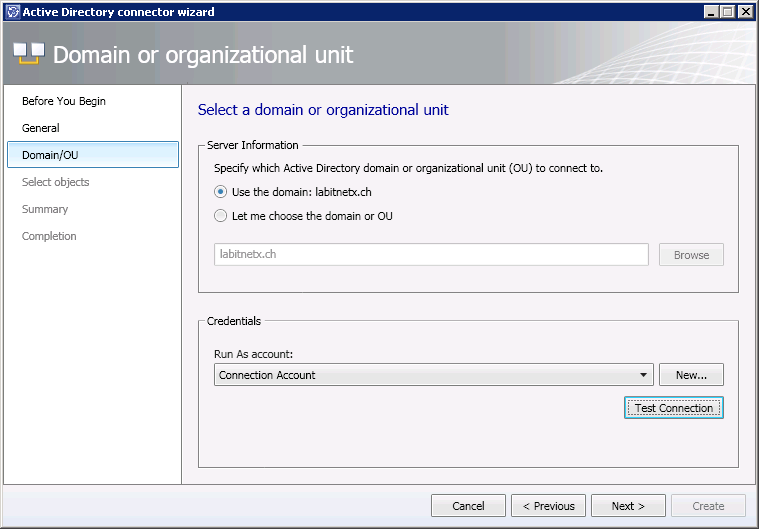Click the Completion step in the sidebar
Image resolution: width=759 pixels, height=529 pixels.
pyautogui.click(x=49, y=236)
